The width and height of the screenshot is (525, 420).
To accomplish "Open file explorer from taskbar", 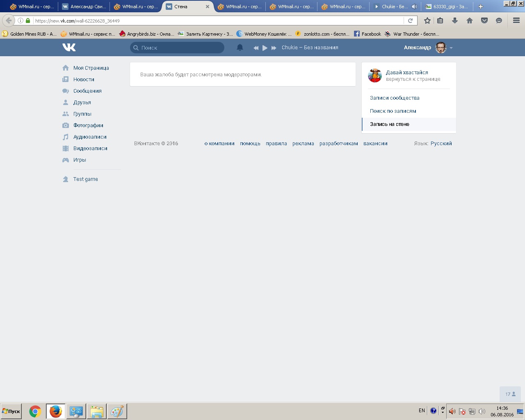I will 96,411.
